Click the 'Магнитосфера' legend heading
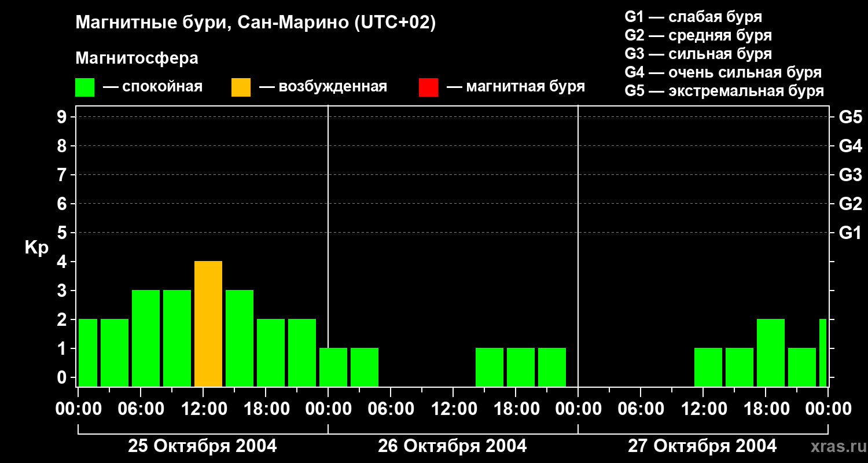Screen dimensions: 868x463 point(137,58)
